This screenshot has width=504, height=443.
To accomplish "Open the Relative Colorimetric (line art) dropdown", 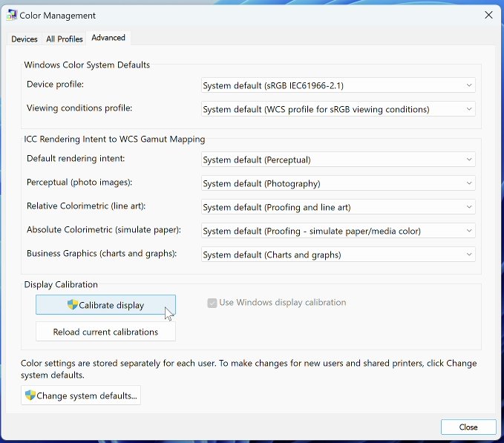I will [x=338, y=207].
